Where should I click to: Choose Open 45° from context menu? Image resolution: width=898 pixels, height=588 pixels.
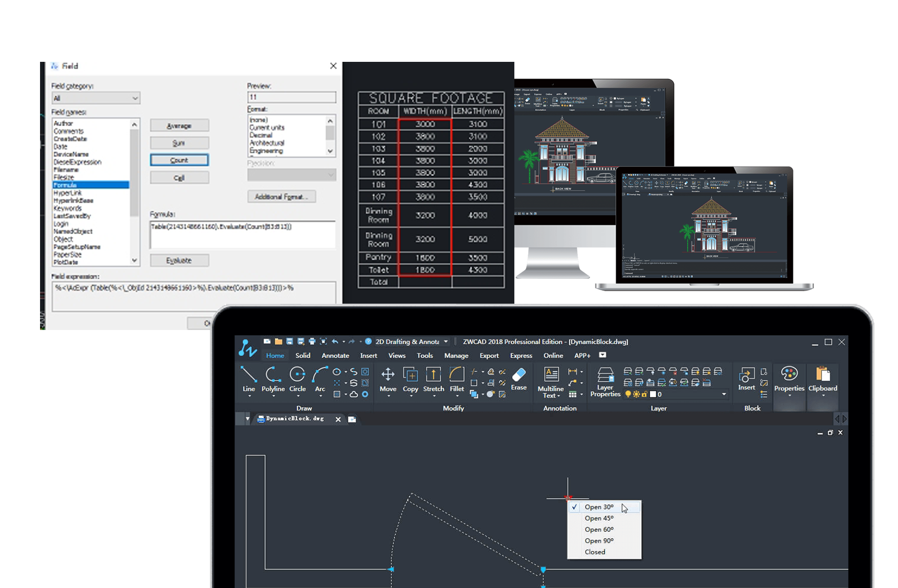[604, 518]
